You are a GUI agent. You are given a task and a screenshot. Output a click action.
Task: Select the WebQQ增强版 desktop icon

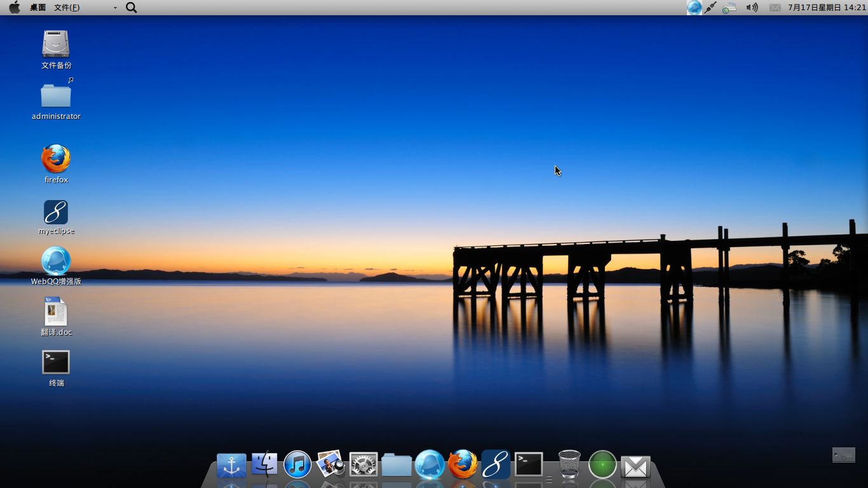click(x=56, y=266)
